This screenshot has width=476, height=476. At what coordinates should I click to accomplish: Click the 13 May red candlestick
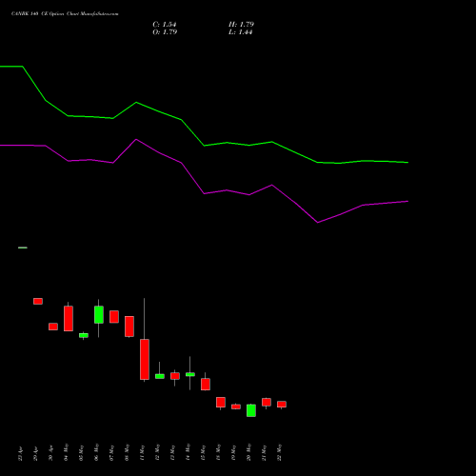[x=175, y=376]
